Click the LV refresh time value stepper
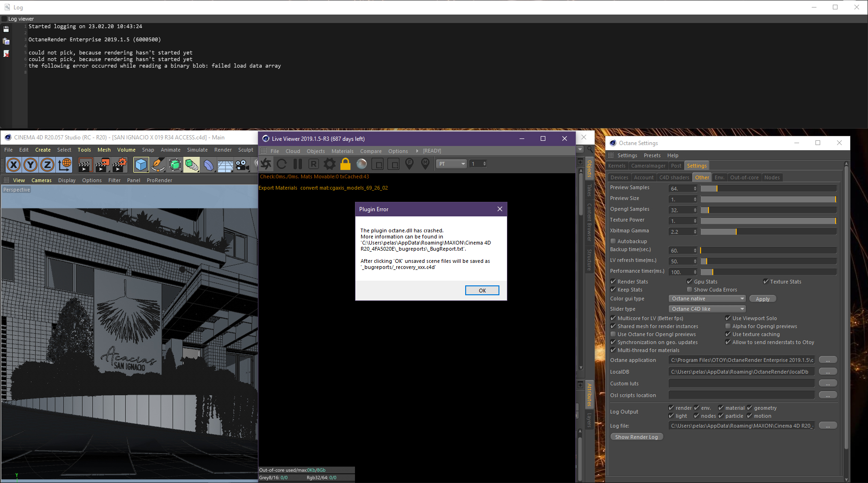 pyautogui.click(x=695, y=261)
